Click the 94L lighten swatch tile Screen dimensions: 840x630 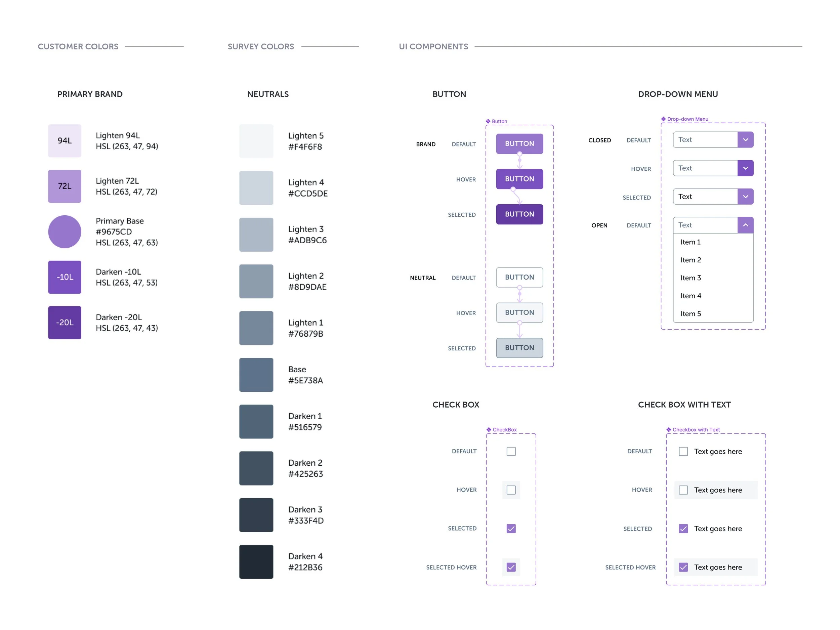pyautogui.click(x=65, y=141)
